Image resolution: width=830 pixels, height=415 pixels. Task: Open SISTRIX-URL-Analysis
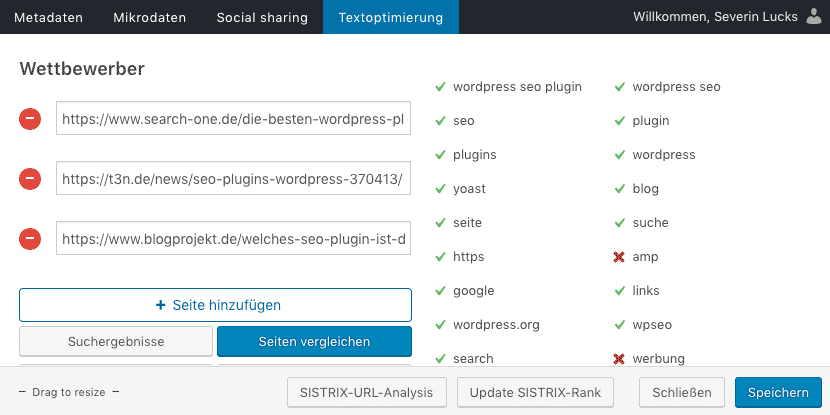pyautogui.click(x=366, y=392)
